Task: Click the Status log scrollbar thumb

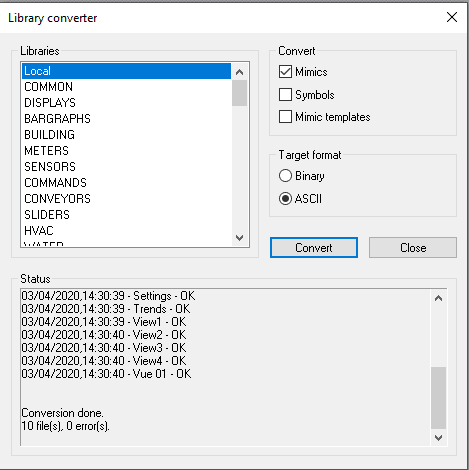Action: point(438,398)
